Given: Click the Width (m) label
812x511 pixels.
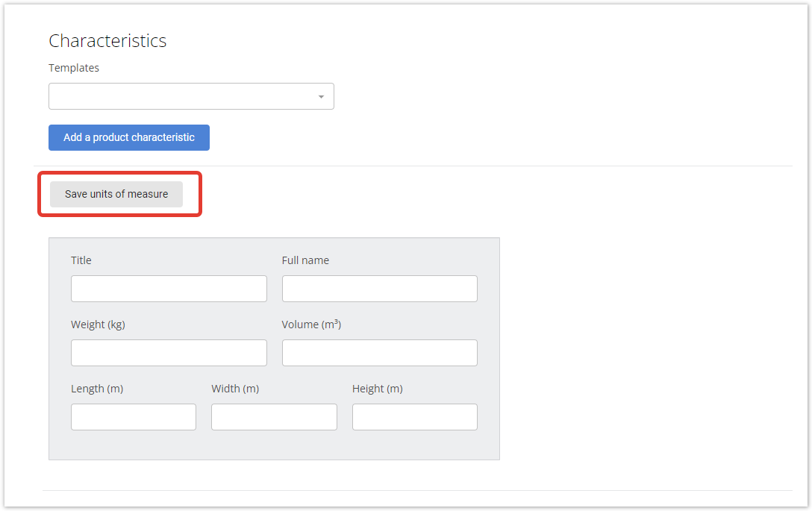Looking at the screenshot, I should point(235,389).
